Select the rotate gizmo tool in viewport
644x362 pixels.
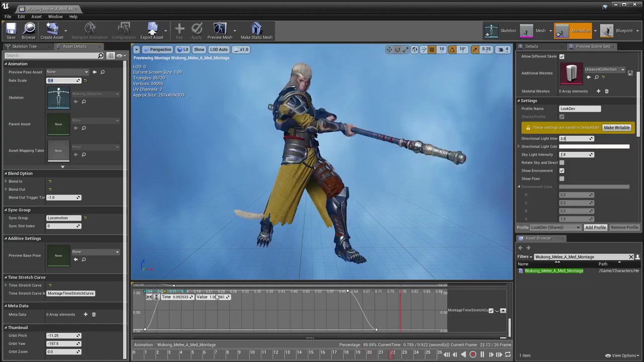[x=397, y=49]
